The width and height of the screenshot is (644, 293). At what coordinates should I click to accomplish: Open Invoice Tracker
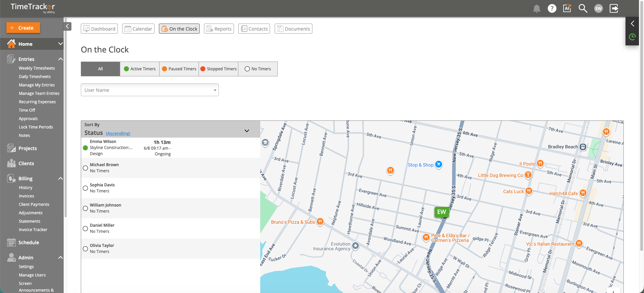tap(33, 229)
